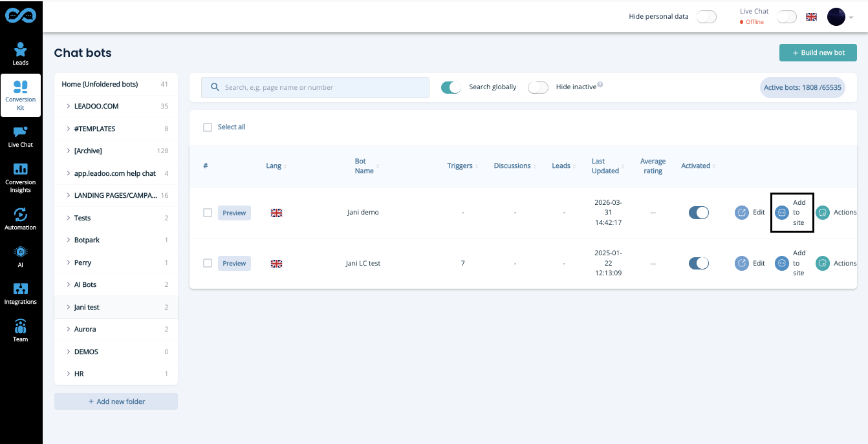Click the search magnifier icon
The width and height of the screenshot is (868, 444).
click(x=215, y=87)
